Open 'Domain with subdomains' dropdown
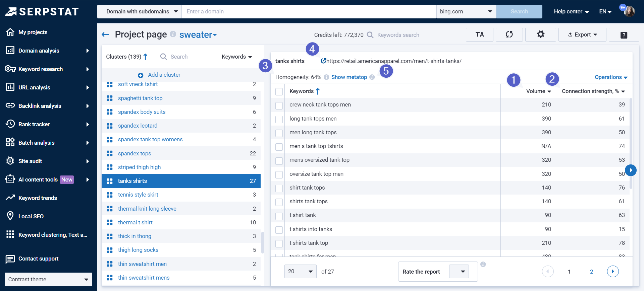 [139, 11]
